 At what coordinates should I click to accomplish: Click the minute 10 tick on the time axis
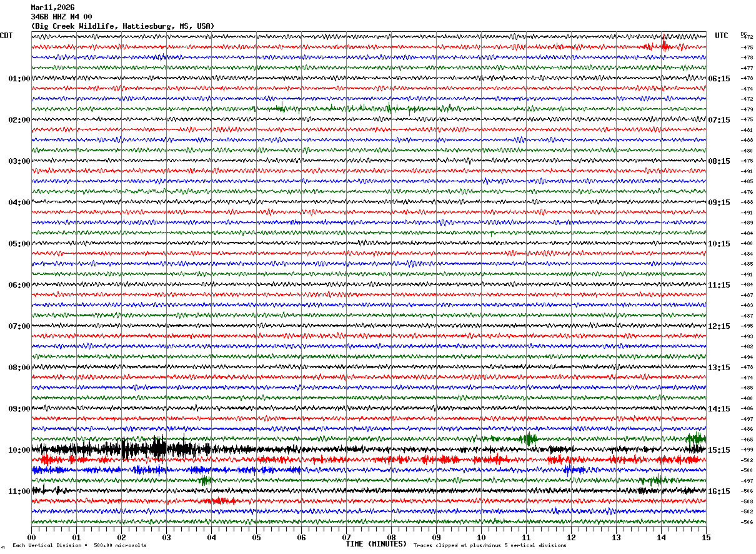pos(481,536)
